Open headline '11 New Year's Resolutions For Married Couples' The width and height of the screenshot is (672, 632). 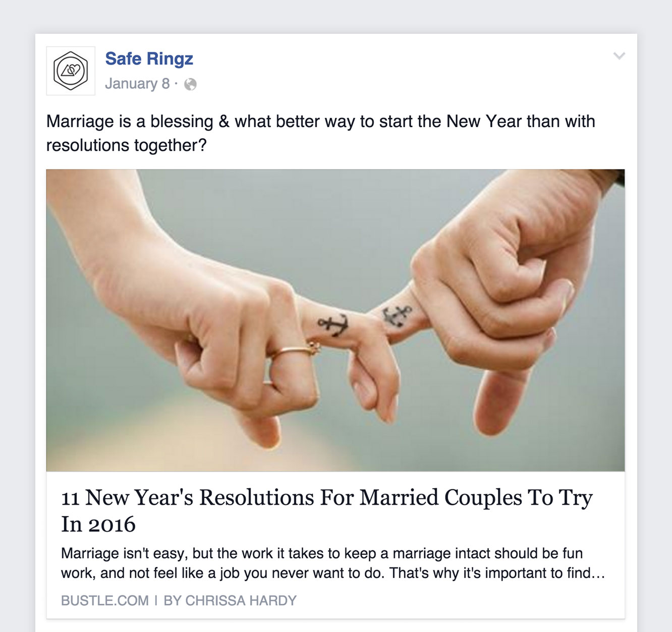[327, 497]
